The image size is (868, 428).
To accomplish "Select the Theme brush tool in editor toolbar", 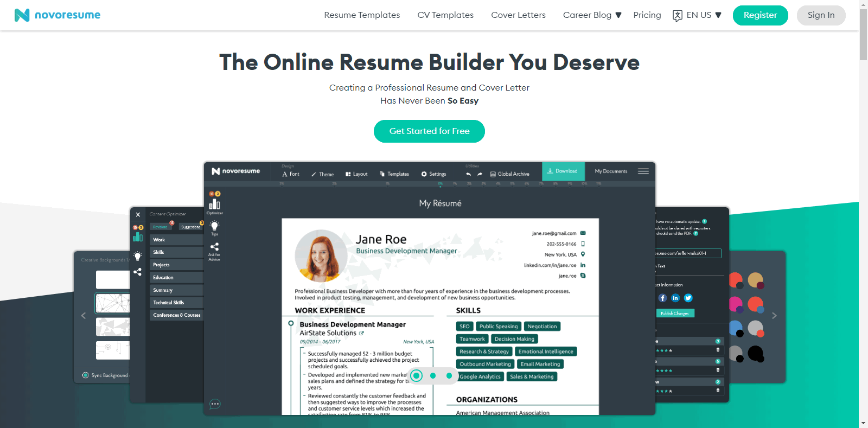I will coord(322,174).
